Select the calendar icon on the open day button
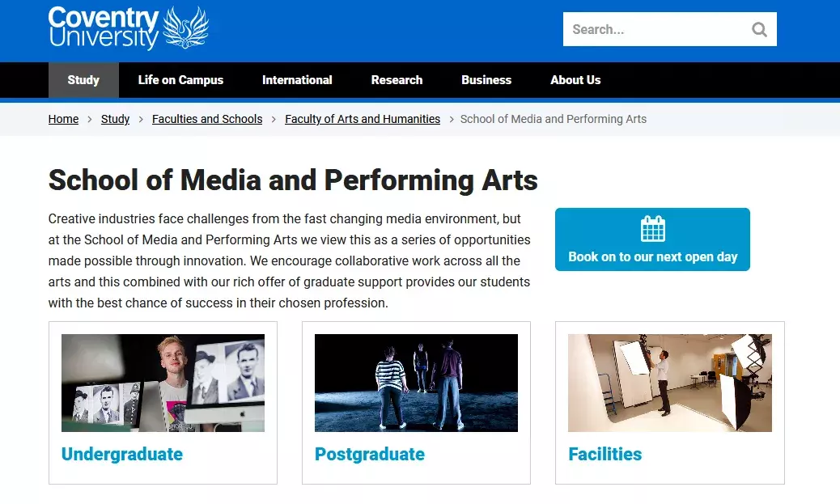Viewport: 840px width, 504px height. [652, 227]
